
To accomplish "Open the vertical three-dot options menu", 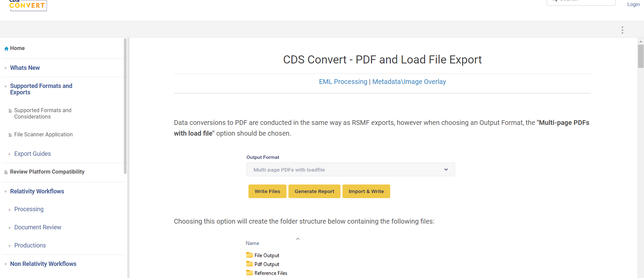I will 622,30.
